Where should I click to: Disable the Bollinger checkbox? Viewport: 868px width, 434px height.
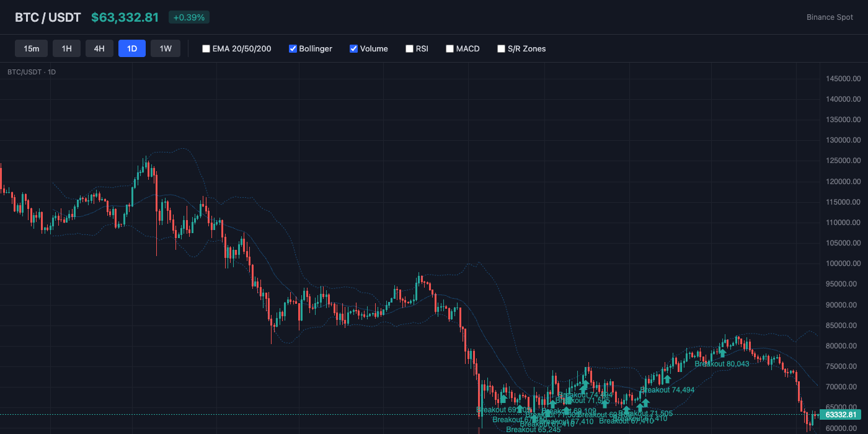click(293, 48)
